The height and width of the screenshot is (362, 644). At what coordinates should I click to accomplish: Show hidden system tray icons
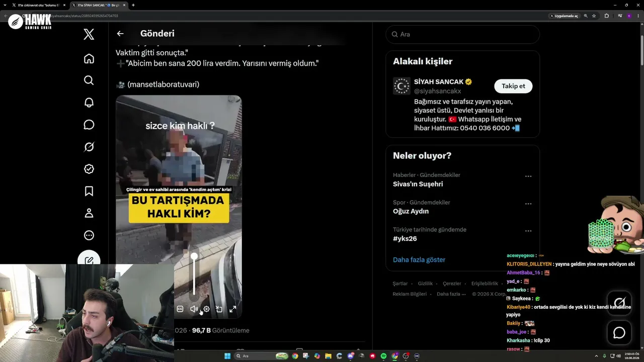[596, 356]
